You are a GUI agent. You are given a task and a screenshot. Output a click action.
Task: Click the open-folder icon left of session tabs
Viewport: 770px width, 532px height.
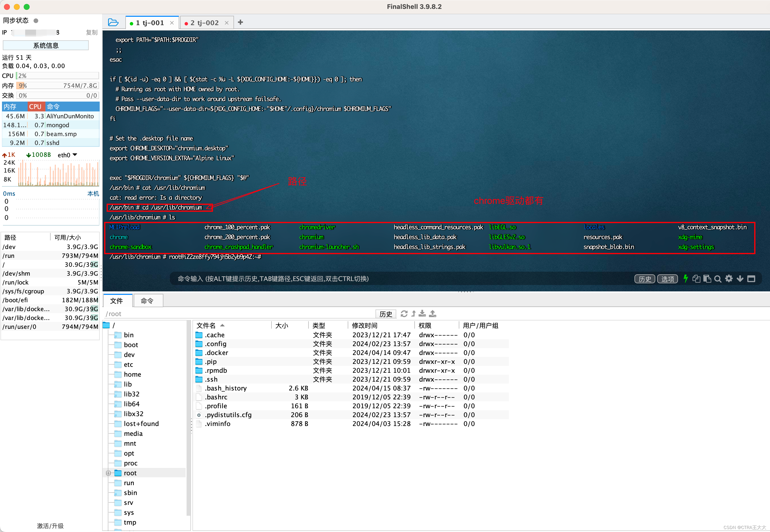pyautogui.click(x=114, y=22)
